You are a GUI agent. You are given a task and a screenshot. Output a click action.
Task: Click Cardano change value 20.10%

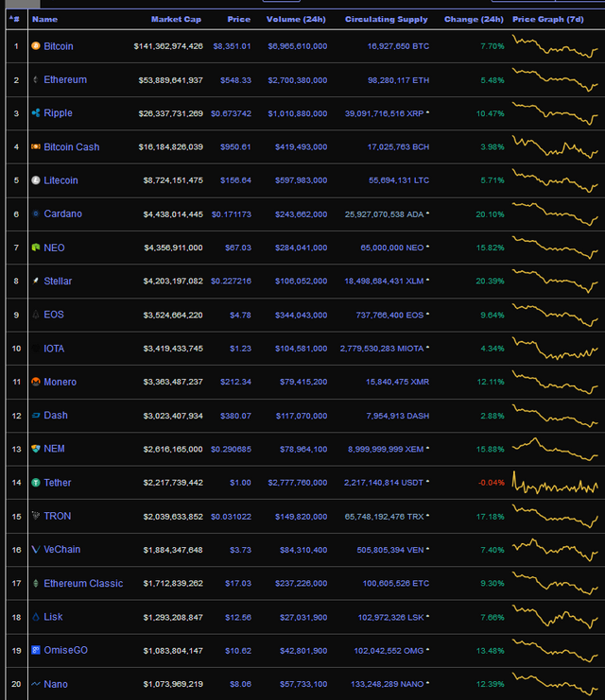coord(491,214)
